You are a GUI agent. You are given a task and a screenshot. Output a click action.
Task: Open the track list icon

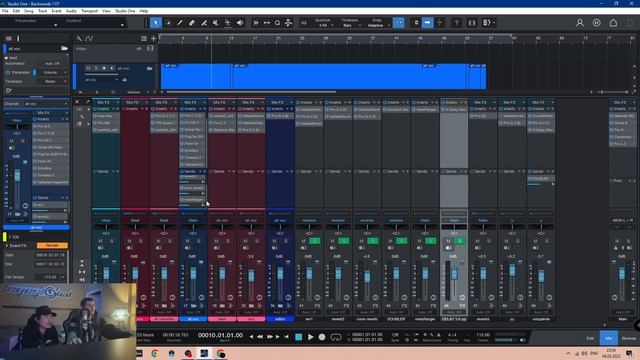[144, 38]
